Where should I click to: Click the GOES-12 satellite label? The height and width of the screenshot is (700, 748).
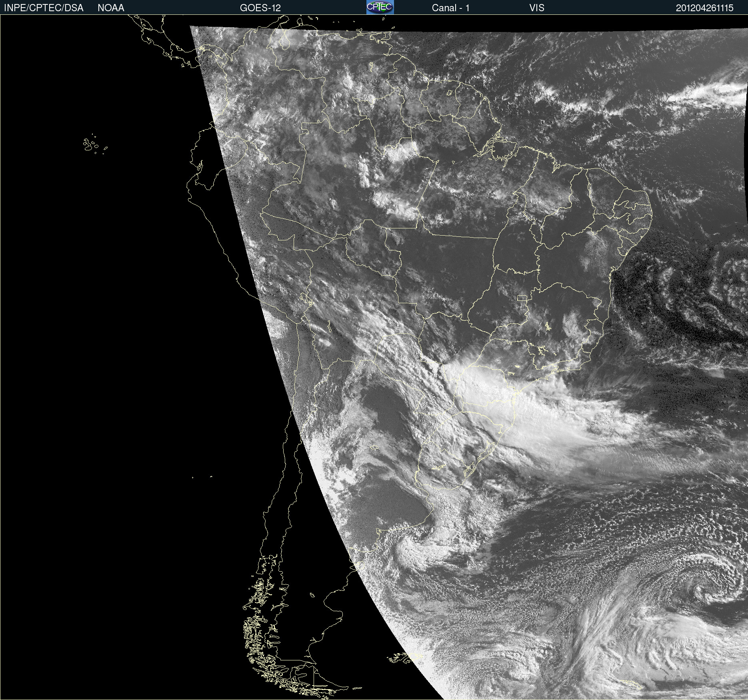click(x=260, y=8)
